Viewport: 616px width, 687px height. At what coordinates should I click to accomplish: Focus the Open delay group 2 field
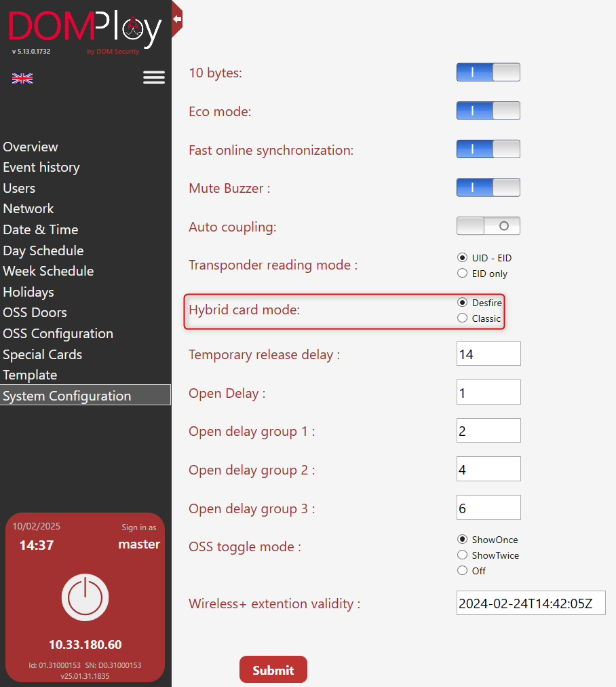[488, 469]
